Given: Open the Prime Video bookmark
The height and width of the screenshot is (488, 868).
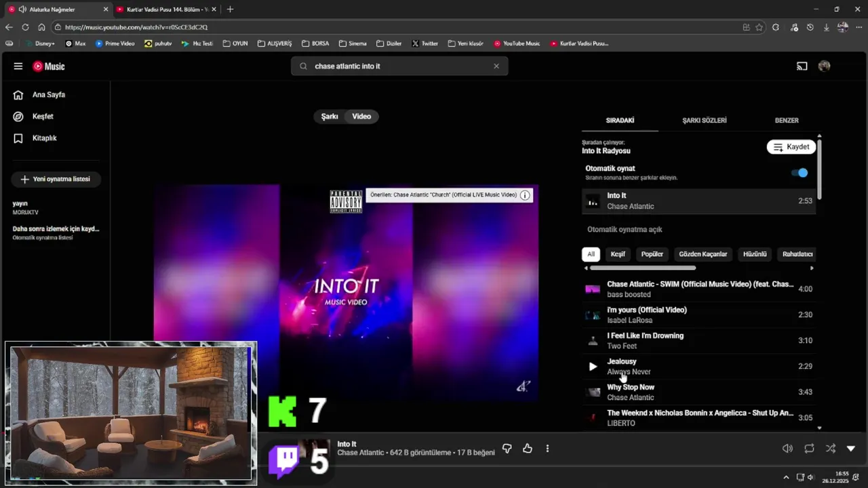Looking at the screenshot, I should tap(115, 43).
